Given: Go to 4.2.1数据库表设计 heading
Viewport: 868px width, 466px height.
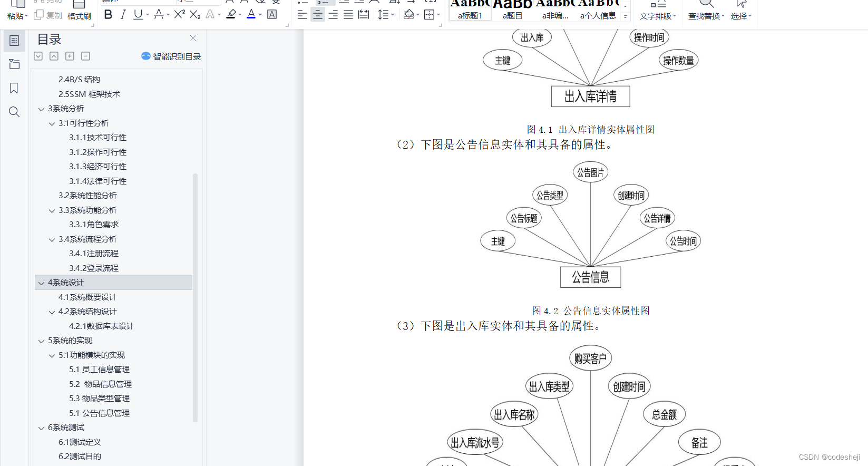Looking at the screenshot, I should pyautogui.click(x=102, y=326).
